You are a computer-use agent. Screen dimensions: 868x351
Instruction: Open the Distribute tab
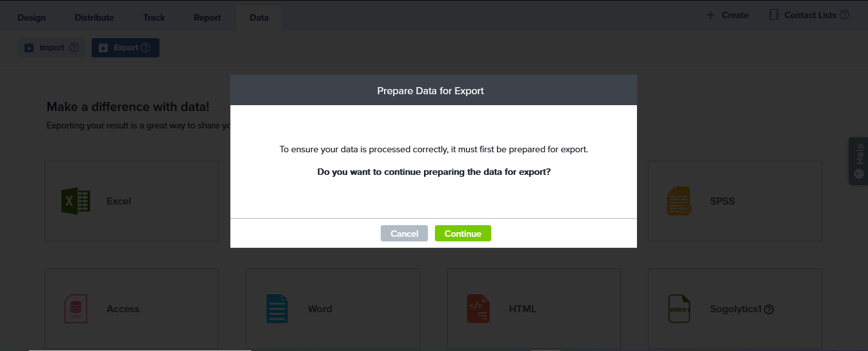(x=94, y=17)
